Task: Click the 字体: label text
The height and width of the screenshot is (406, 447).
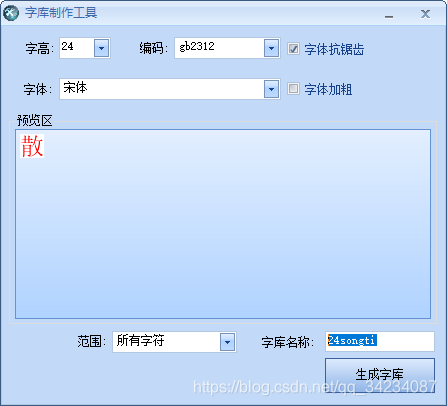Action: 37,89
